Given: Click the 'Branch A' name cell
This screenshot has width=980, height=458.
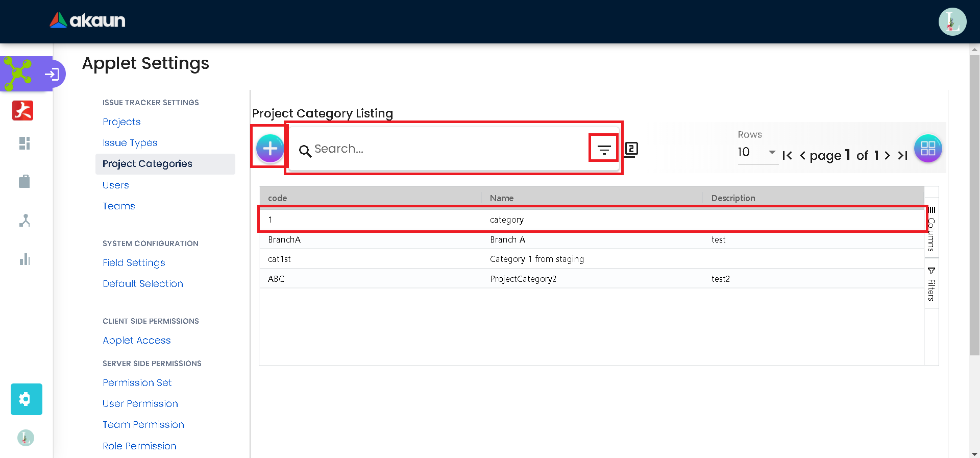Looking at the screenshot, I should [507, 239].
